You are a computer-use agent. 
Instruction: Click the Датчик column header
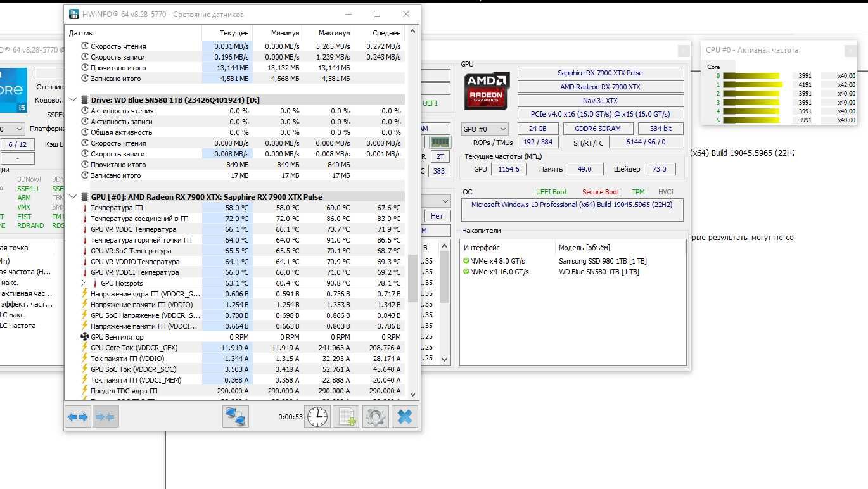(134, 33)
